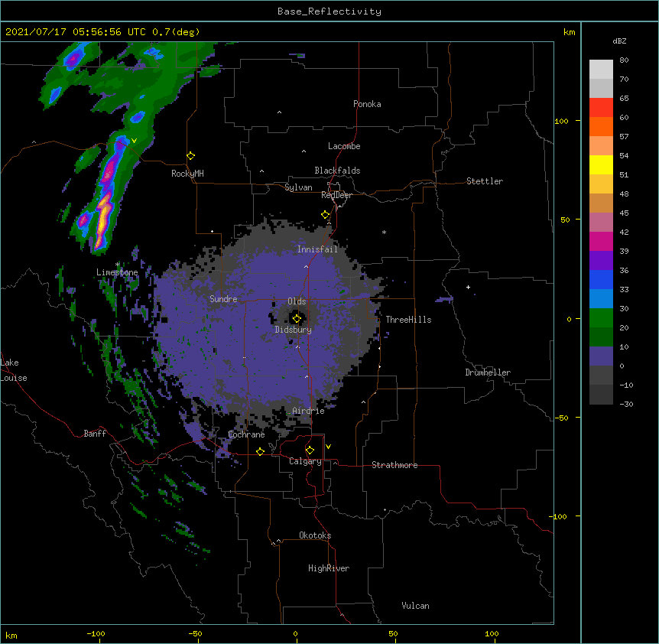Click the Sundre label
659x644 pixels.
pos(223,299)
